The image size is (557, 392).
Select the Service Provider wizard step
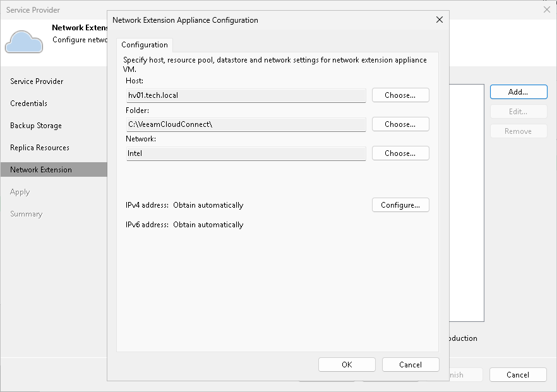point(36,81)
